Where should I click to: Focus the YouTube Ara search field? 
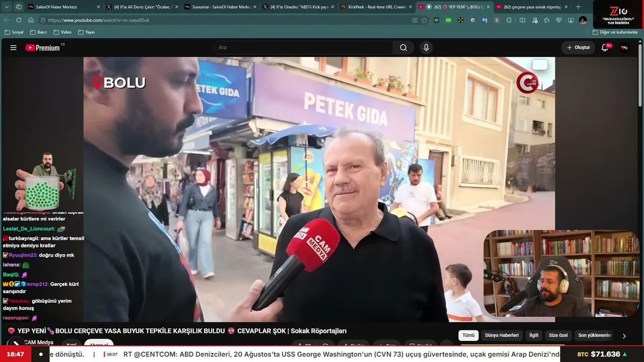click(303, 48)
